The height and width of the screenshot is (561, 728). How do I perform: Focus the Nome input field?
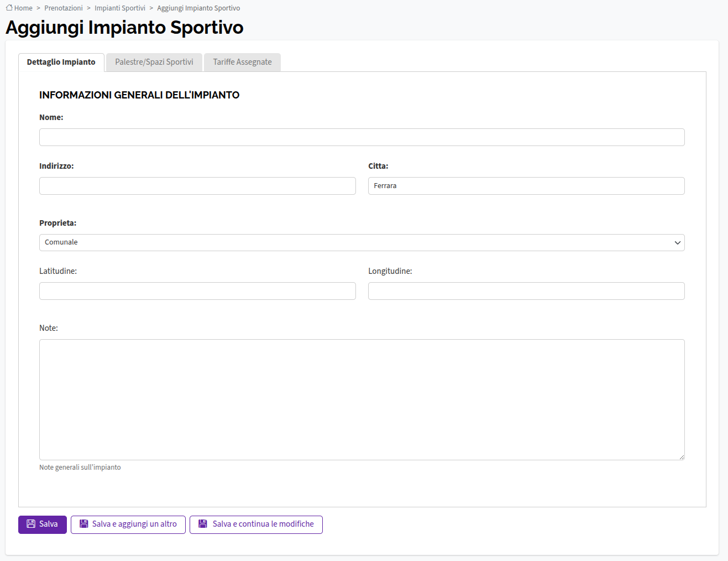click(362, 137)
